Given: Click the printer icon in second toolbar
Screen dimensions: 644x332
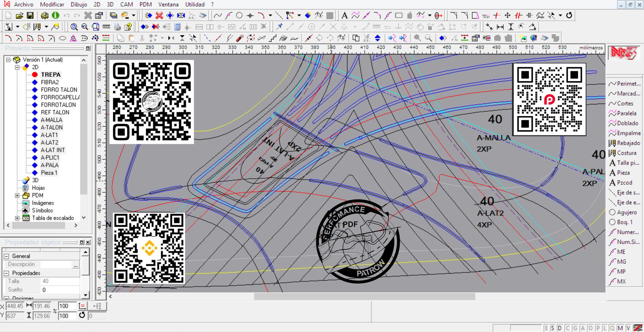Looking at the screenshot, I should coord(117,27).
